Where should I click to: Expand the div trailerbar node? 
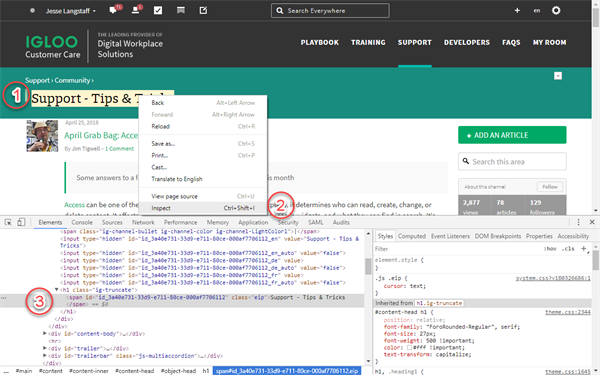tap(45, 355)
